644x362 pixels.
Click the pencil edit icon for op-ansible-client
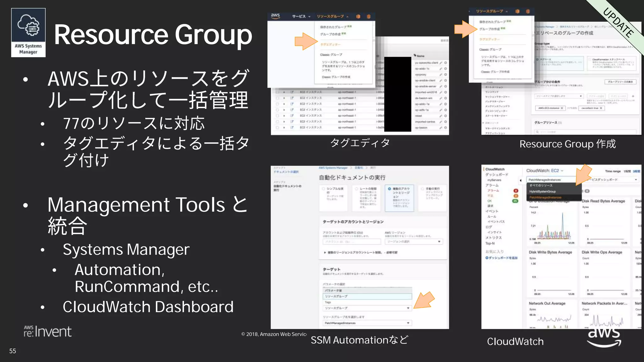(x=441, y=80)
